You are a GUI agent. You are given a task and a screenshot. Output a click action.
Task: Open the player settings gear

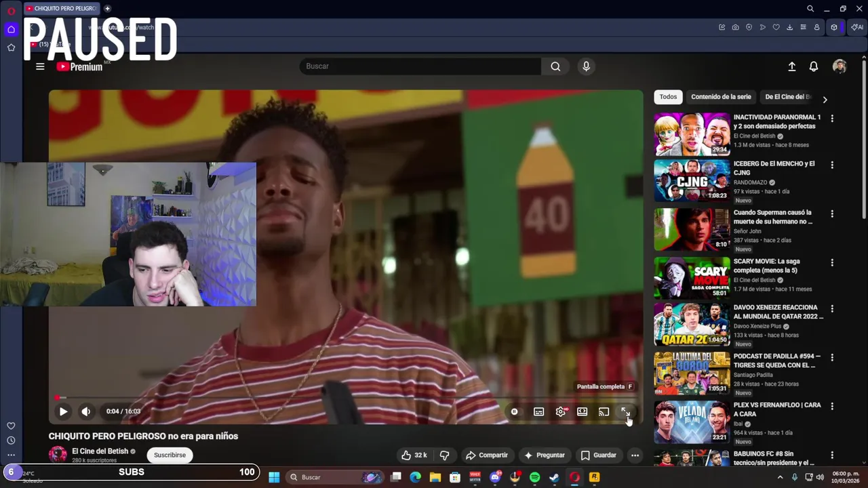tap(561, 411)
